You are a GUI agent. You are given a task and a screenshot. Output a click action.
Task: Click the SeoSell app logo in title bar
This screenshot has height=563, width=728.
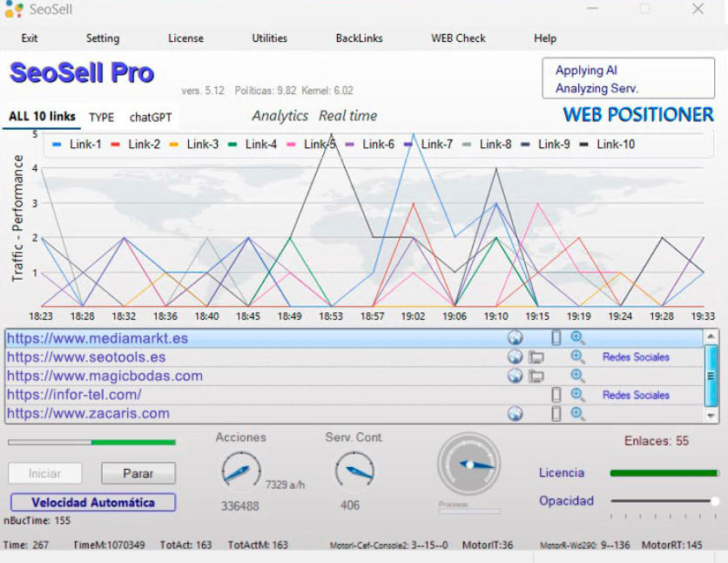14,10
